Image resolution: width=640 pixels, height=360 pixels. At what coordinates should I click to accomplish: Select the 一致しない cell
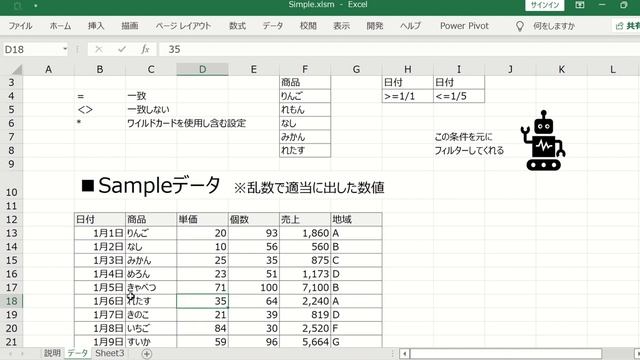[x=148, y=110]
